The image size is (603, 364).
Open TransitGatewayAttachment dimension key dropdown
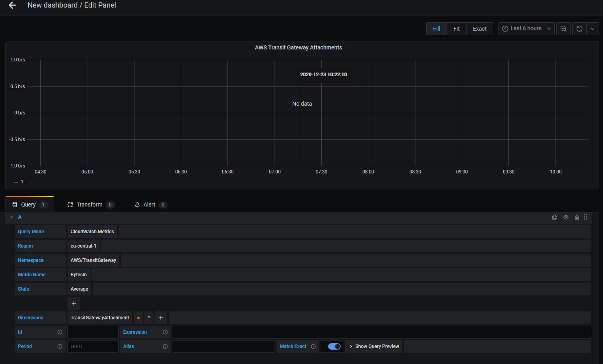(x=100, y=318)
